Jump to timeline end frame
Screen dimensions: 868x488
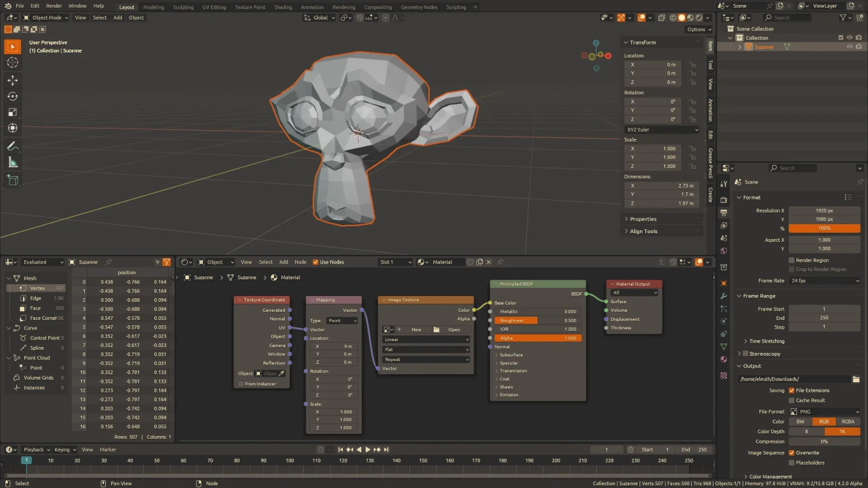tap(386, 450)
